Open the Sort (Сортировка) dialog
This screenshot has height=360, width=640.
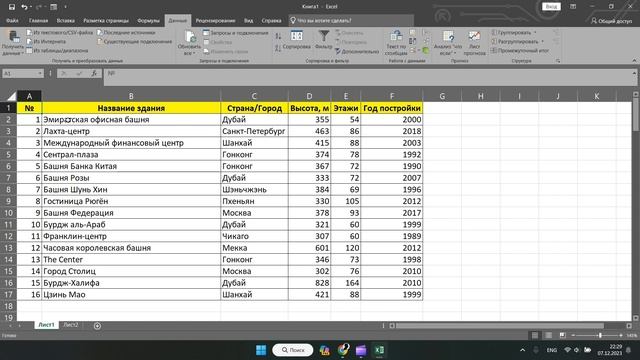(x=297, y=40)
